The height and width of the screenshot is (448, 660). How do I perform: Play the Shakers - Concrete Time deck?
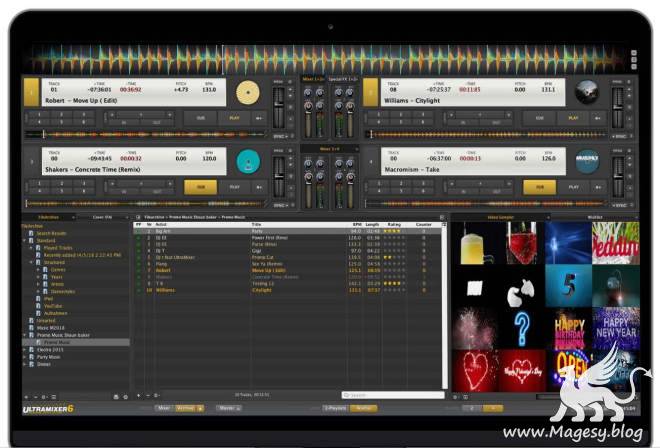tap(234, 187)
